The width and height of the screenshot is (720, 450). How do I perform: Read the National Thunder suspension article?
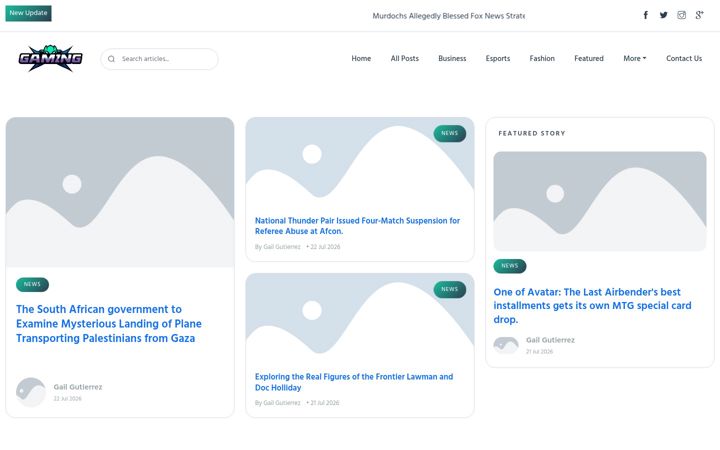click(357, 226)
